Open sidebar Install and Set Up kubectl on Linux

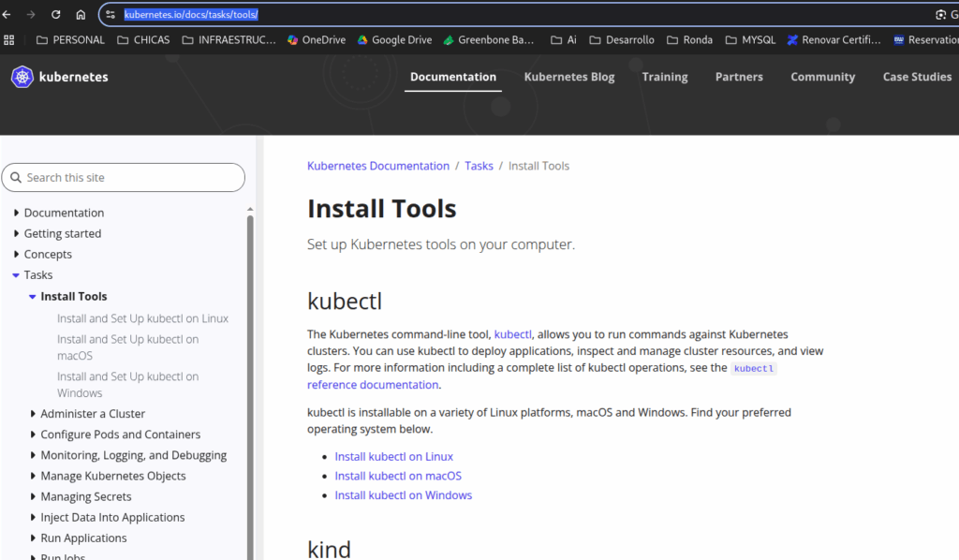click(x=142, y=318)
